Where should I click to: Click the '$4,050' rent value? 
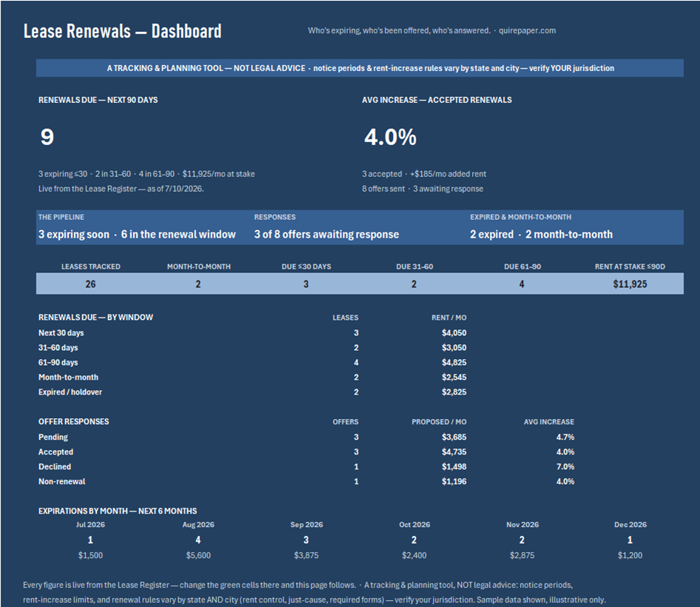454,333
